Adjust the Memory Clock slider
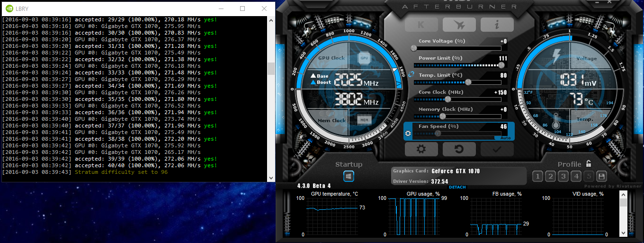 click(x=457, y=117)
